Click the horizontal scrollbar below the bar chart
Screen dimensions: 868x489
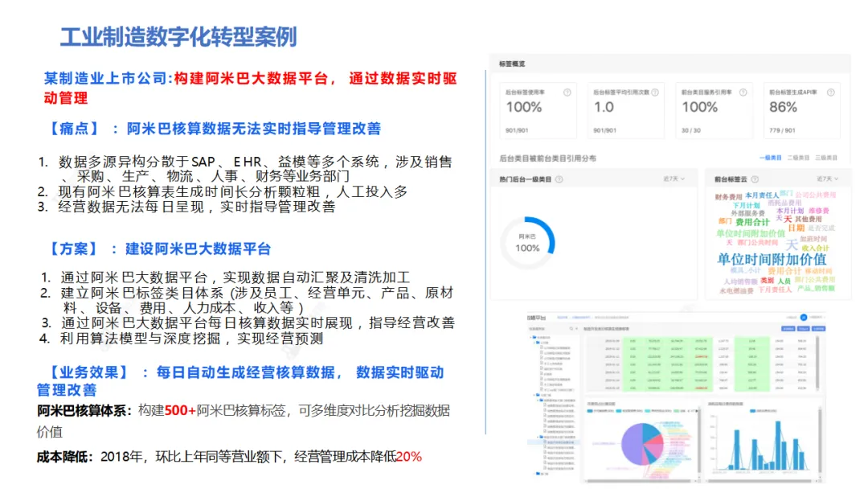(763, 479)
